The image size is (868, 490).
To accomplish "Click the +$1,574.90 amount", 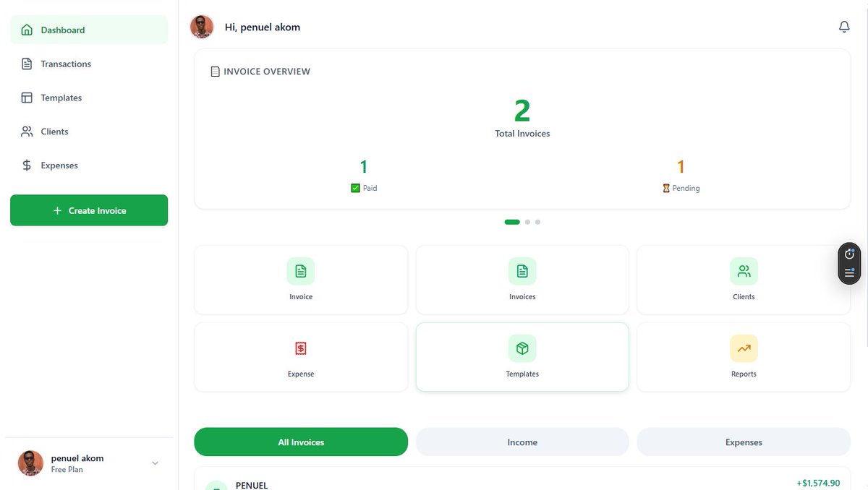I will pos(818,483).
